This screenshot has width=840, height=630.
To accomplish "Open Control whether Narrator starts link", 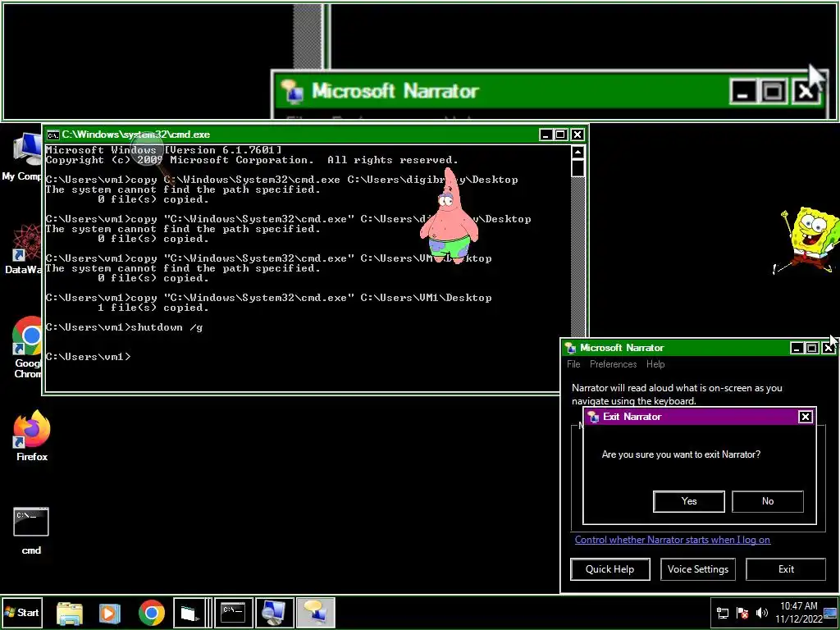I will tap(673, 540).
